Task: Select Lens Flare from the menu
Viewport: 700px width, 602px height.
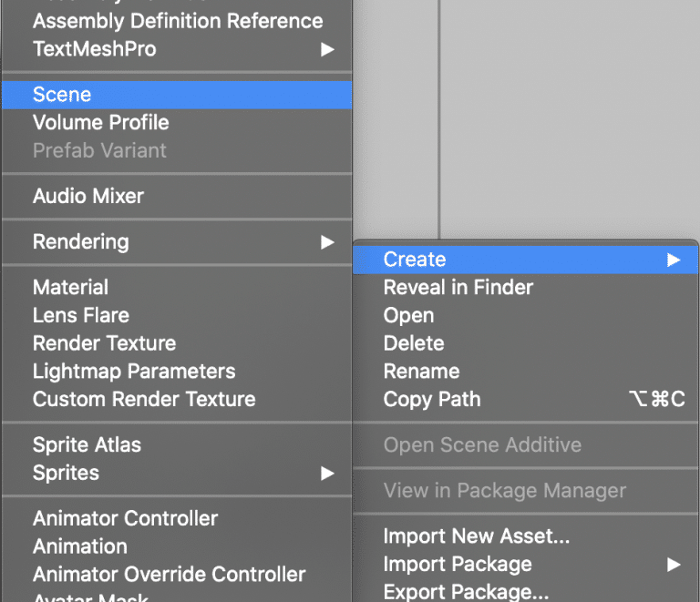Action: click(177, 315)
